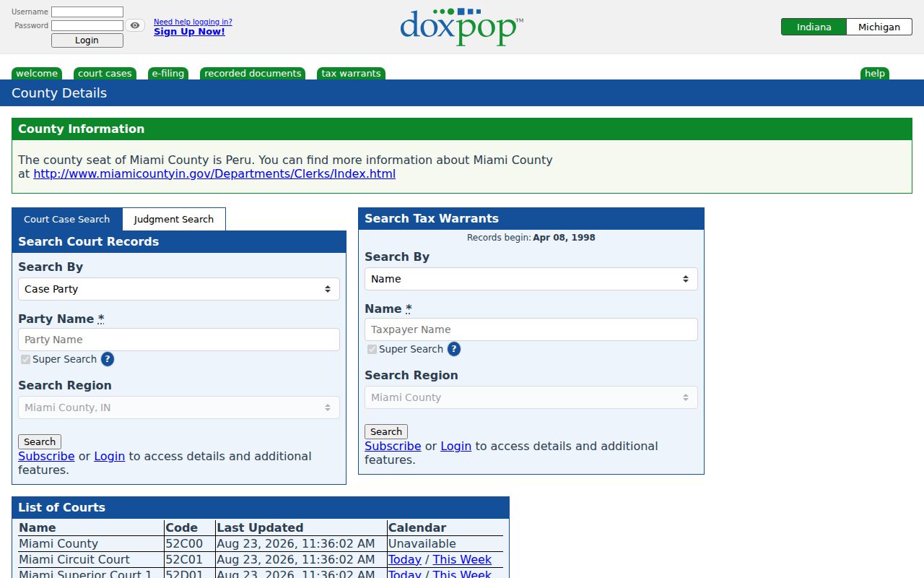The image size is (924, 578).
Task: Switch to the Michigan state toggle
Action: point(879,27)
